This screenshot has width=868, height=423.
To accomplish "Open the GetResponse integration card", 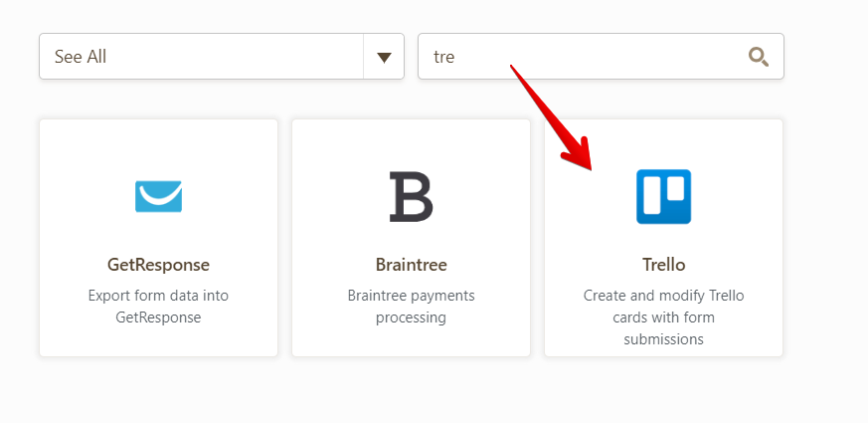I will [158, 237].
